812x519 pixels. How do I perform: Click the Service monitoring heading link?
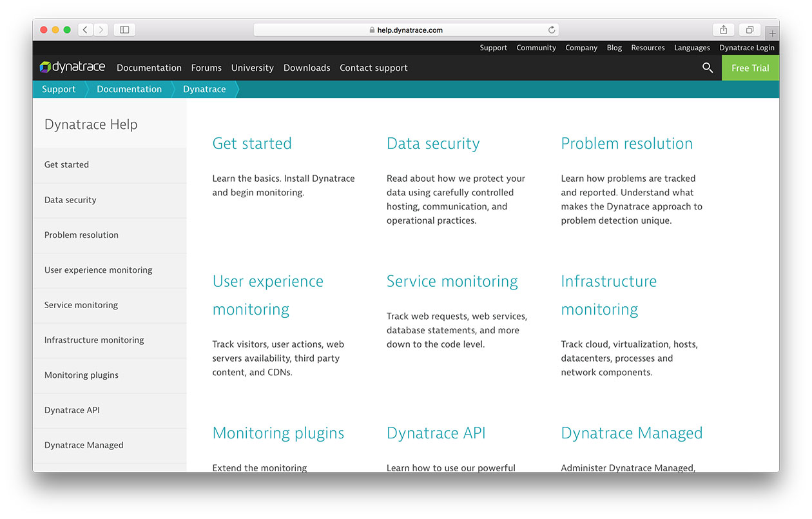pyautogui.click(x=452, y=281)
